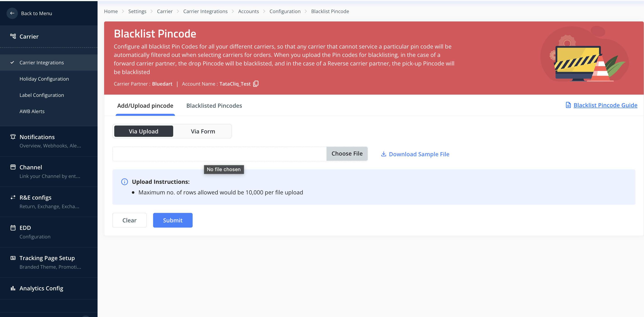Click the Notifications bell icon
This screenshot has width=644, height=317.
point(13,137)
